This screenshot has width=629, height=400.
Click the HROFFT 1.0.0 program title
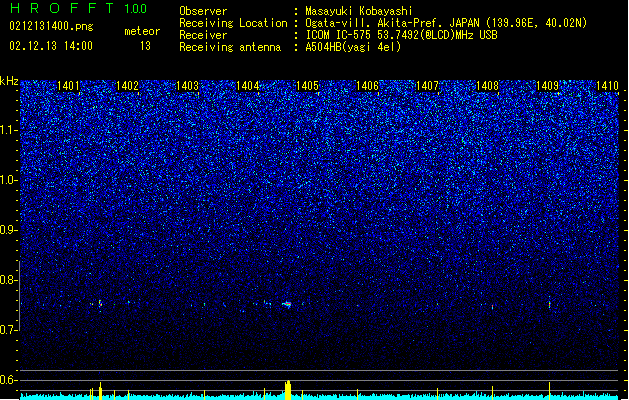78,8
